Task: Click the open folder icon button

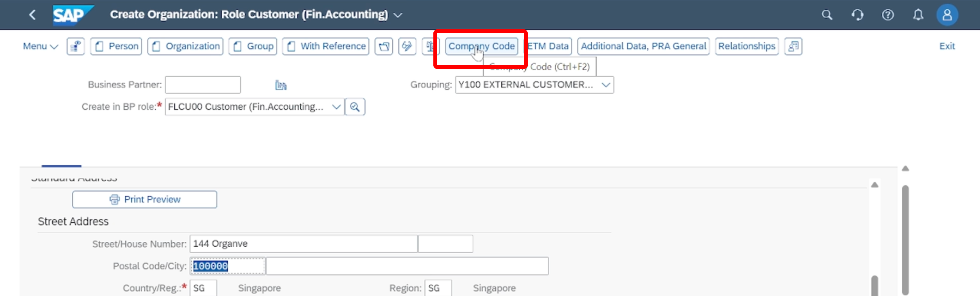Action: tap(384, 46)
